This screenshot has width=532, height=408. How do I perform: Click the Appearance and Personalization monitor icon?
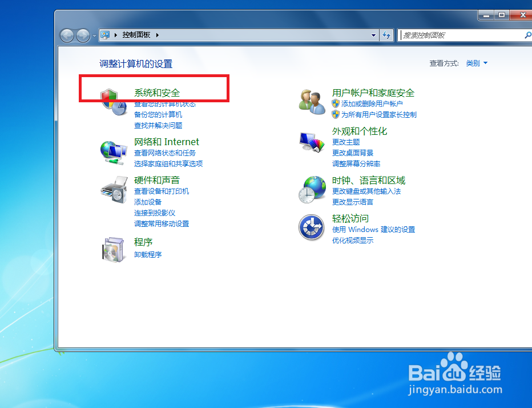click(312, 142)
